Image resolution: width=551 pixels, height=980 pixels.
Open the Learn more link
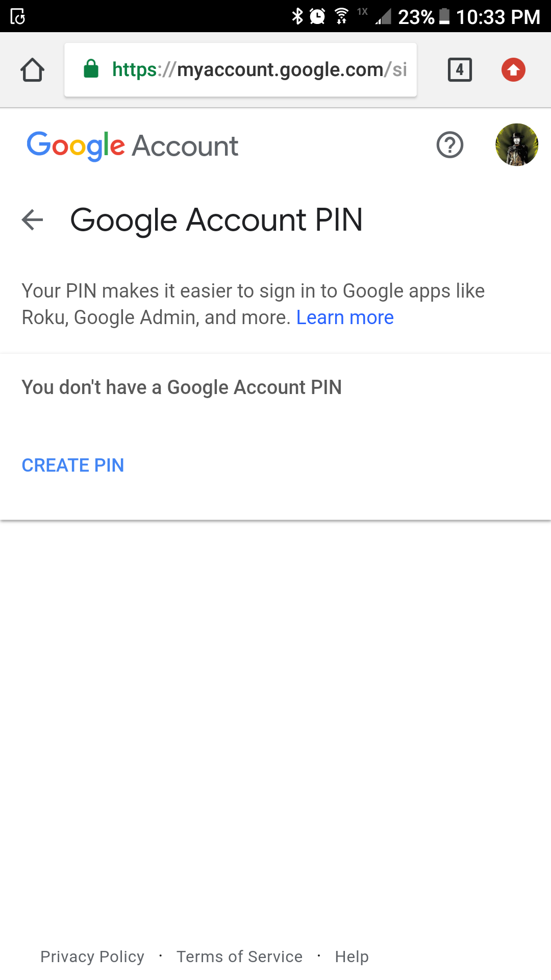(345, 317)
